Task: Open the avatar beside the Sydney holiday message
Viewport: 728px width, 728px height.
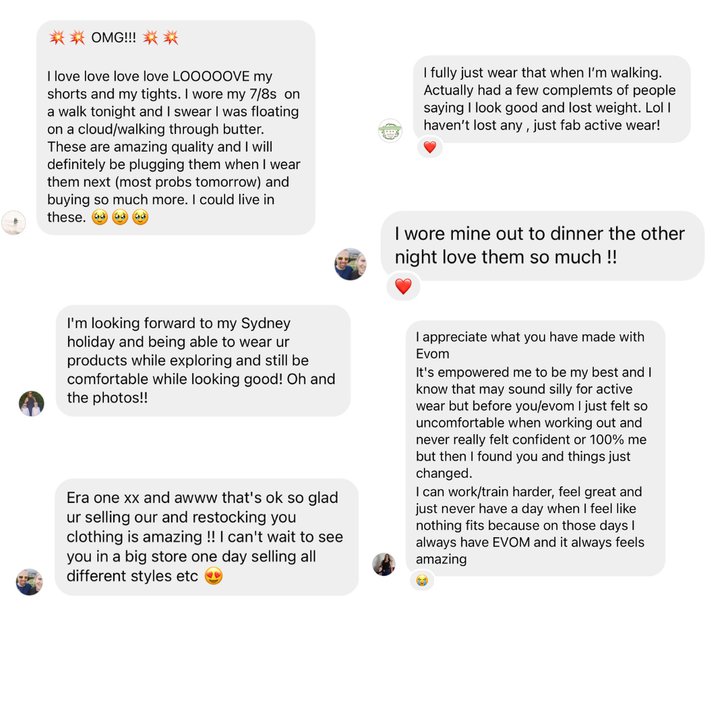Action: point(32,404)
